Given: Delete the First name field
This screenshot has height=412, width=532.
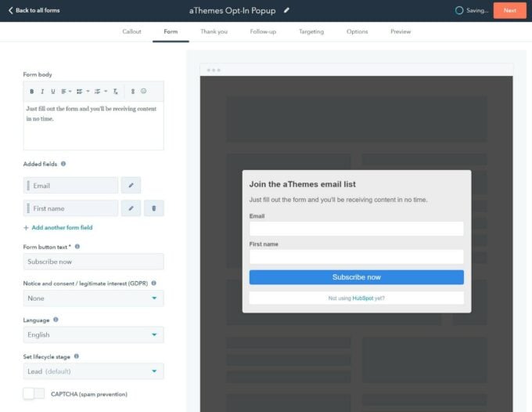Looking at the screenshot, I should [153, 208].
